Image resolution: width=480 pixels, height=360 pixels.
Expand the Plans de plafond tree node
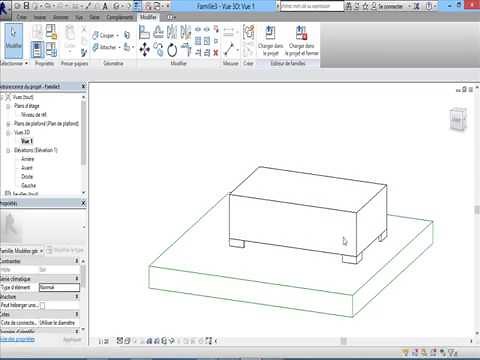[8, 124]
